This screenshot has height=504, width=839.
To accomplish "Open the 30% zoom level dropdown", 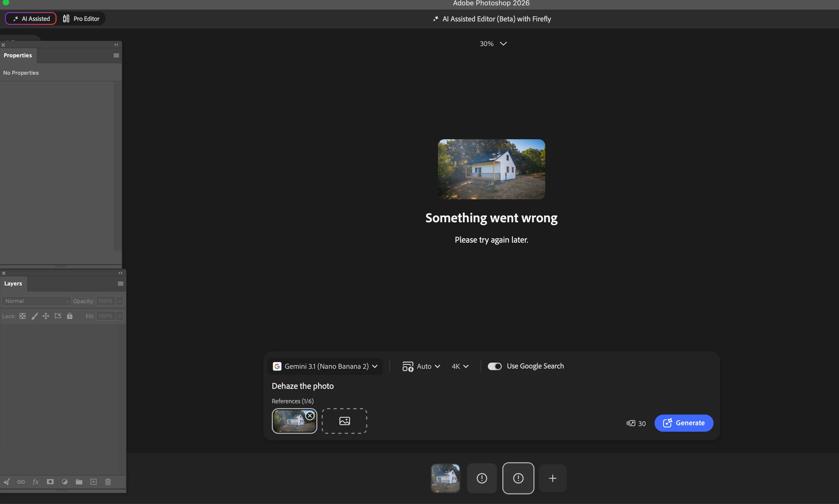I will tap(493, 43).
